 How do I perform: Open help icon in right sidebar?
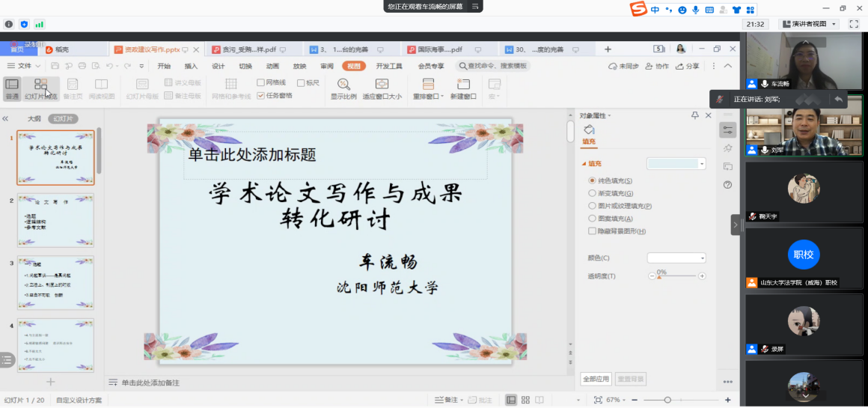click(727, 185)
